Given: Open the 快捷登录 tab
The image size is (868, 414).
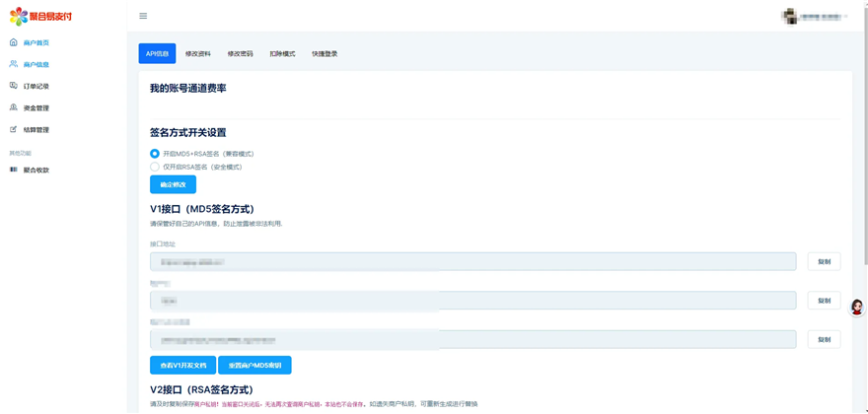Looking at the screenshot, I should (325, 54).
